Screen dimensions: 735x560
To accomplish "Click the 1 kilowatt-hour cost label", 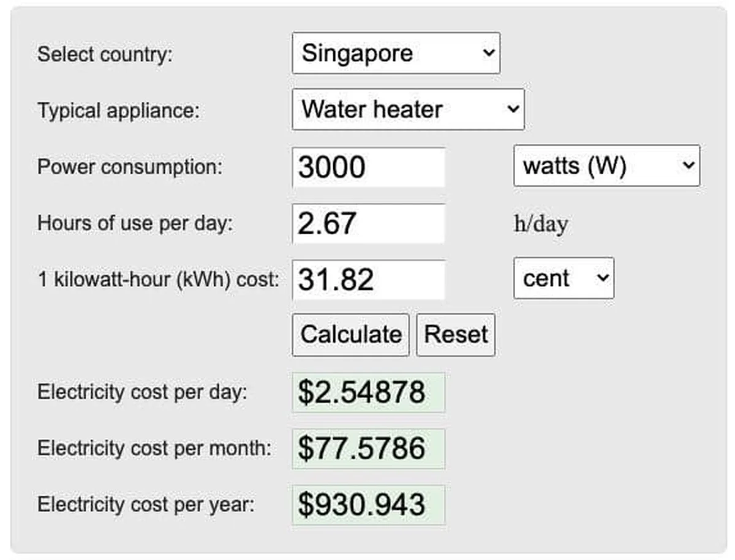I will 160,279.
